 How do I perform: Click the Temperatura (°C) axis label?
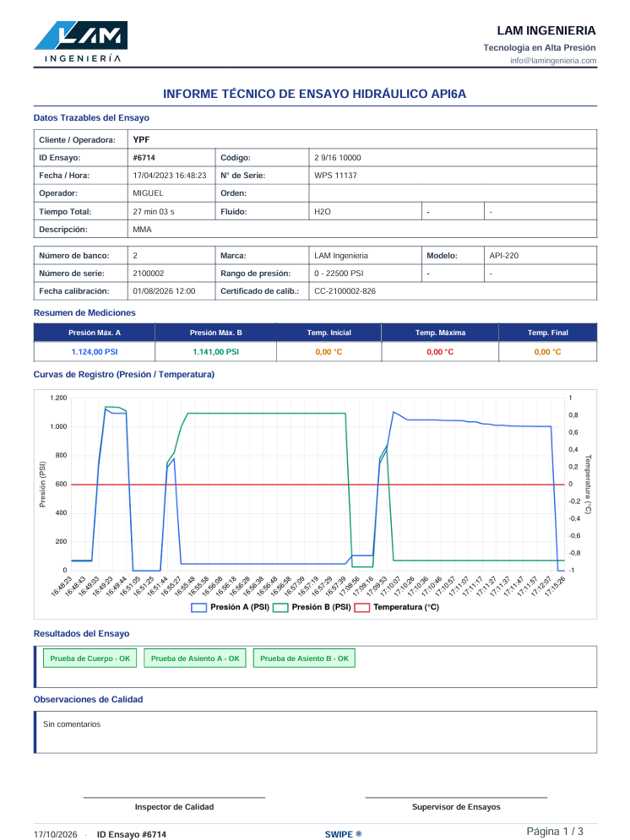pyautogui.click(x=588, y=485)
